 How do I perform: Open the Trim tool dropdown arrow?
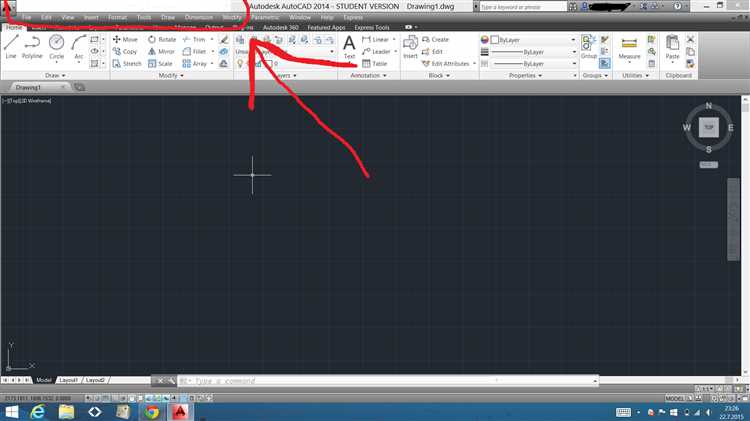point(212,39)
